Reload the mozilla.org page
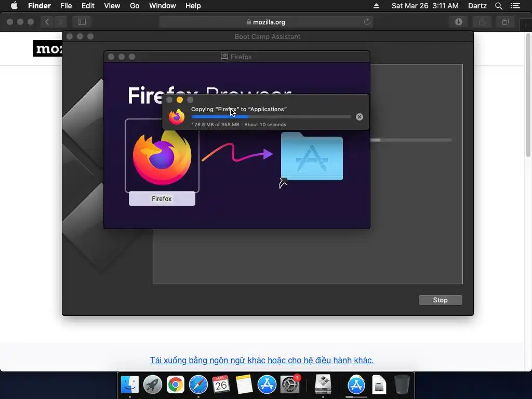Image resolution: width=532 pixels, height=399 pixels. pyautogui.click(x=367, y=22)
